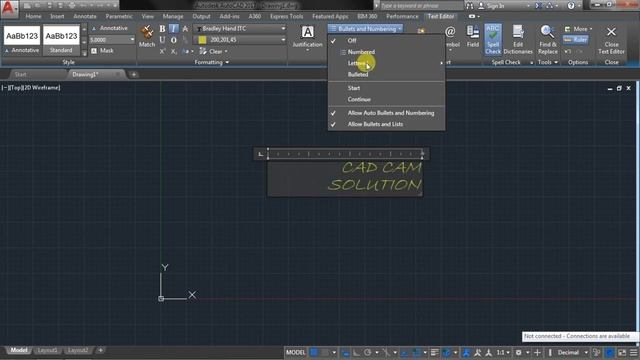
Task: Switch to the Start file tab
Action: [20, 74]
